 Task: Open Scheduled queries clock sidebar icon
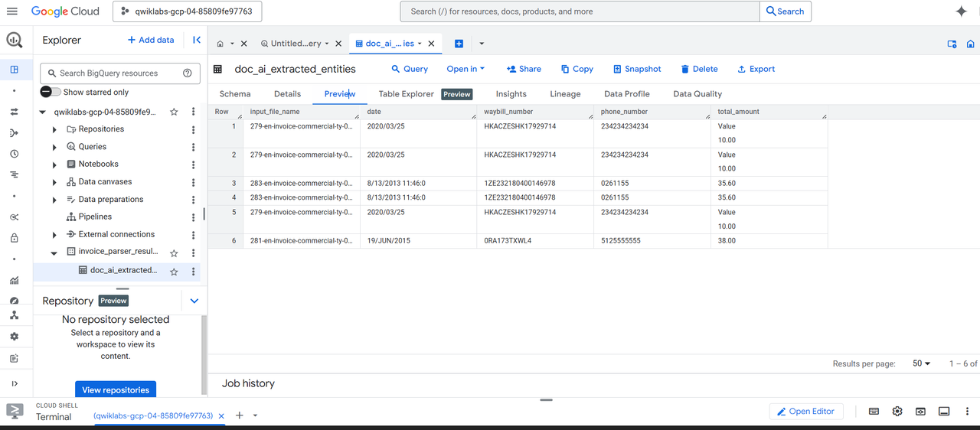[x=14, y=154]
